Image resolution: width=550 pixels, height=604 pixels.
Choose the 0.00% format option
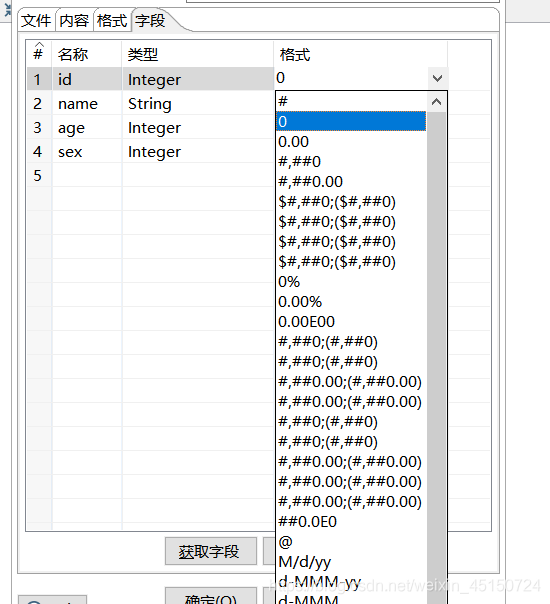(x=351, y=302)
